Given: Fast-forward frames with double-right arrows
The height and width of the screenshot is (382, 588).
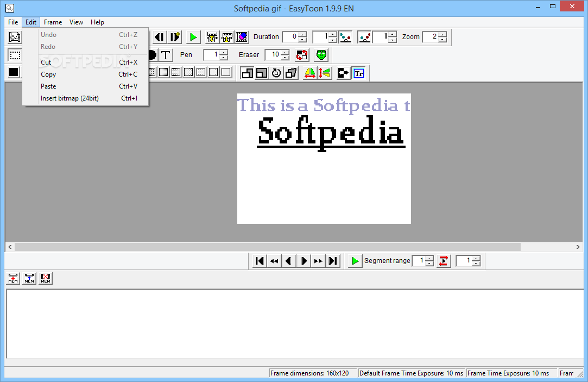Looking at the screenshot, I should click(x=318, y=261).
